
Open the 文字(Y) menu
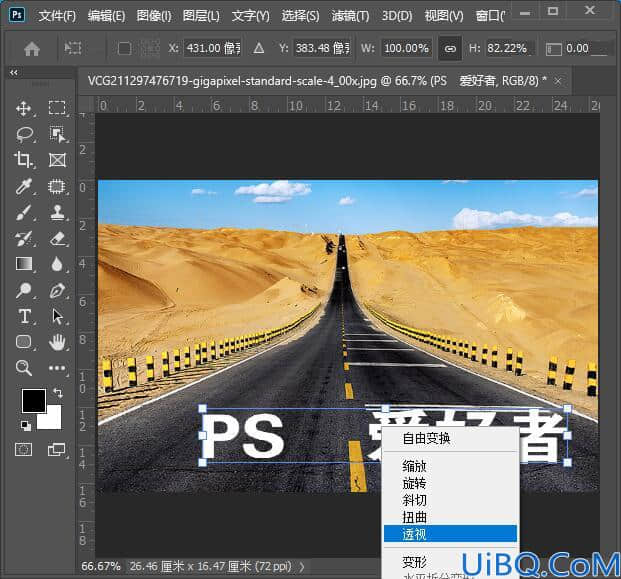pos(250,16)
